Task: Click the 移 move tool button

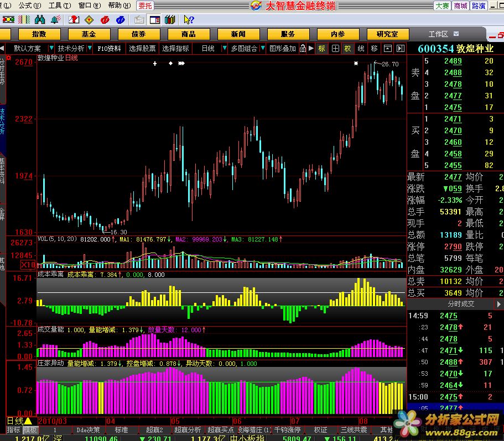Action: (x=374, y=49)
